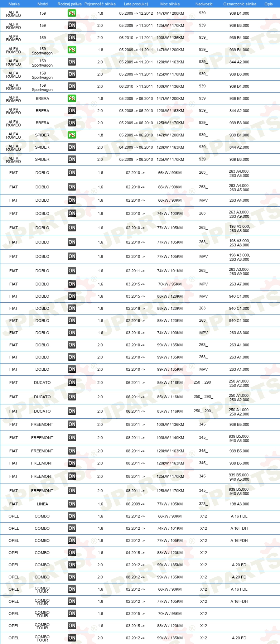Click the ON icon in the SPIDER 939 B3.000 row
Viewport: 280px width, 644px height.
(72, 159)
